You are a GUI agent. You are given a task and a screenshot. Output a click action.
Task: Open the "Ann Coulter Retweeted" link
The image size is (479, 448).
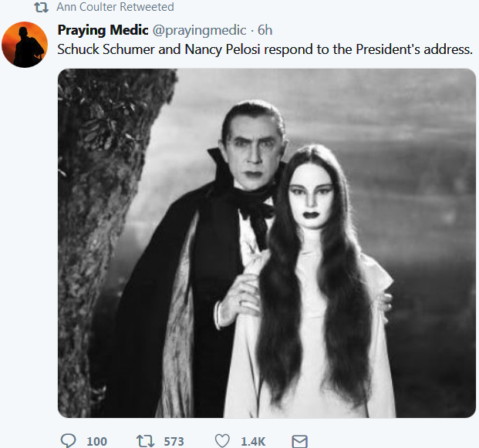pos(115,7)
